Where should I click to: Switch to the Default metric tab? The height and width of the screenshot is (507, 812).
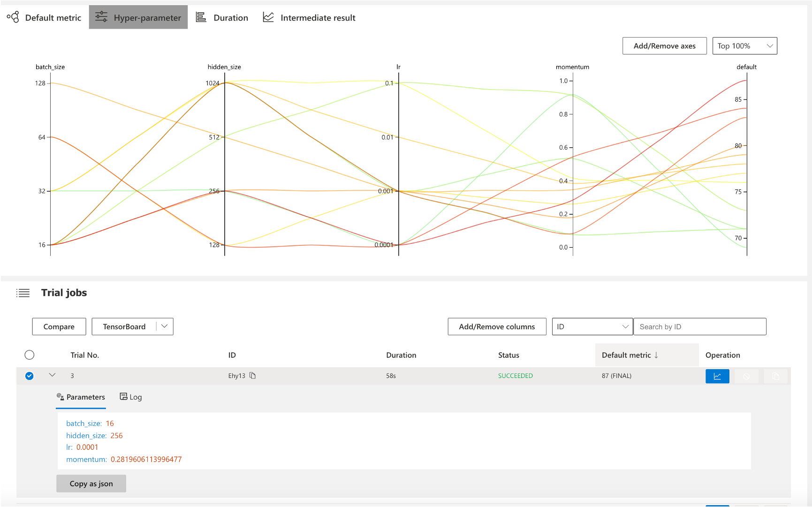click(45, 17)
